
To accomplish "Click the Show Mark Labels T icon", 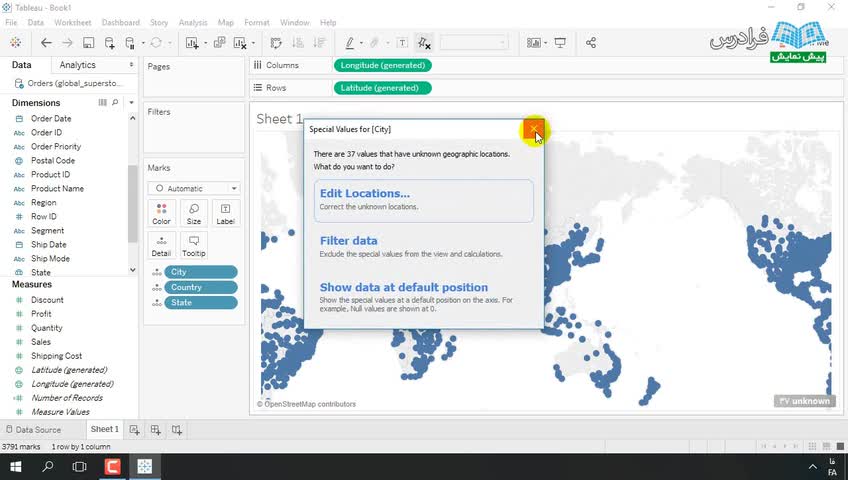I will coord(402,43).
